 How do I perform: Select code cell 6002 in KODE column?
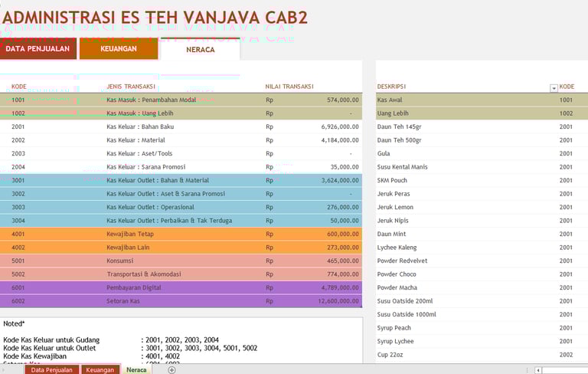(x=18, y=301)
